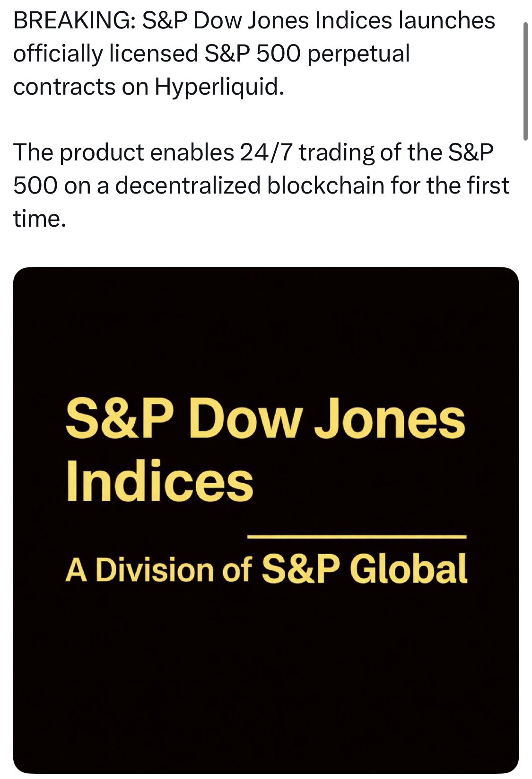Click the yellow "Indices" word in the logo

[x=160, y=481]
